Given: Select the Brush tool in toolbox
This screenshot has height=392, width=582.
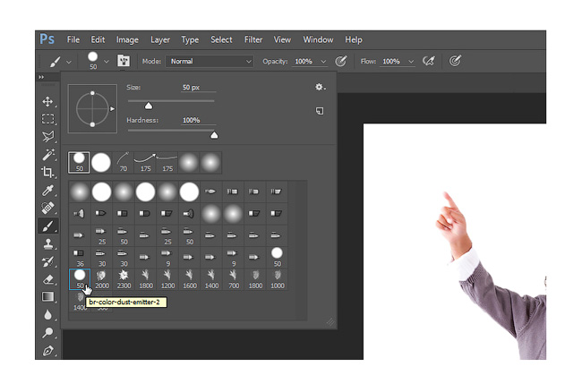Looking at the screenshot, I should (47, 226).
